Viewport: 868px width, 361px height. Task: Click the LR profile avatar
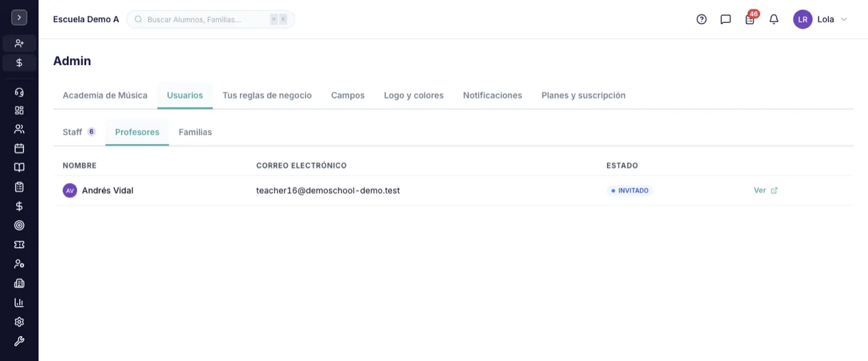[803, 19]
